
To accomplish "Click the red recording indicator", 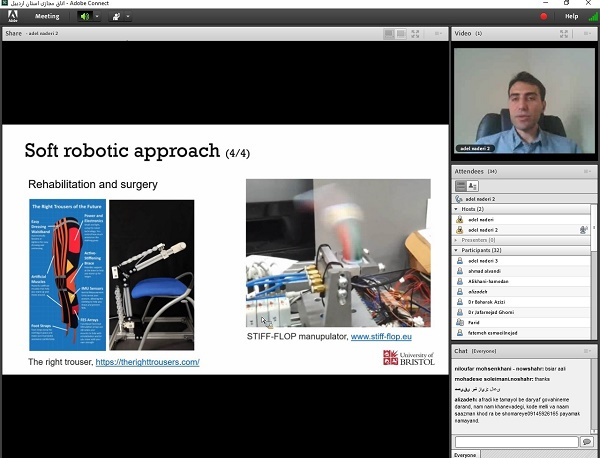I will coord(544,16).
